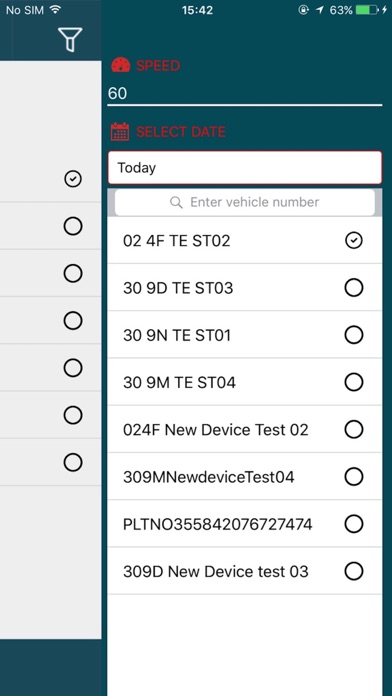Uncheck vehicle 02 4F TE ST02
This screenshot has height=696, width=392.
(353, 241)
